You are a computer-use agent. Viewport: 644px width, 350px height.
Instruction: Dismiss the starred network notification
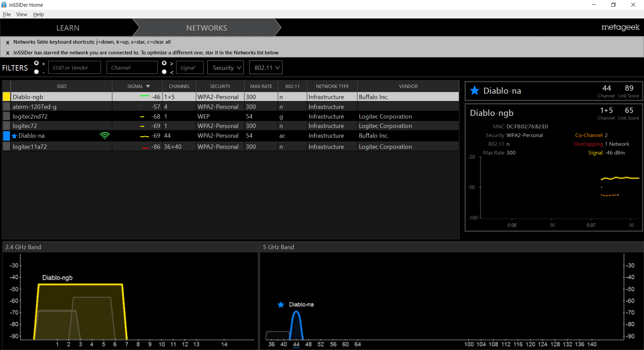pos(8,53)
